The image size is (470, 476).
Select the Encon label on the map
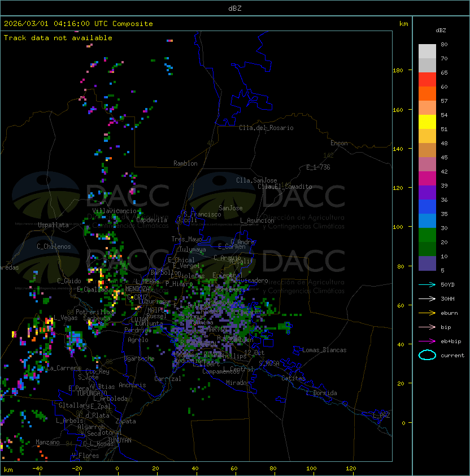(340, 143)
